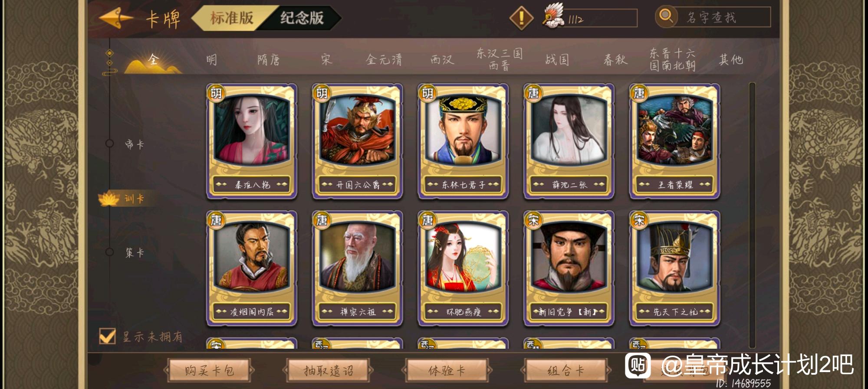Viewport: 868px width, 389px height.
Task: Toggle the 显示未拥有 checkbox
Action: point(107,336)
